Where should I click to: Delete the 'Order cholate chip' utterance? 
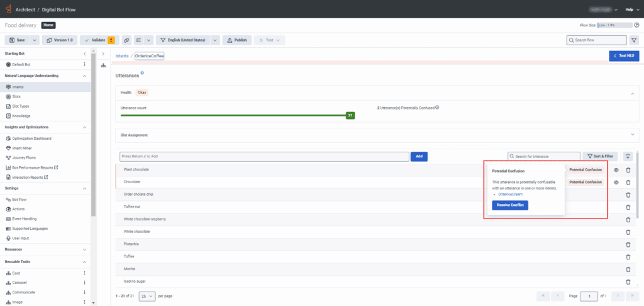(x=628, y=195)
